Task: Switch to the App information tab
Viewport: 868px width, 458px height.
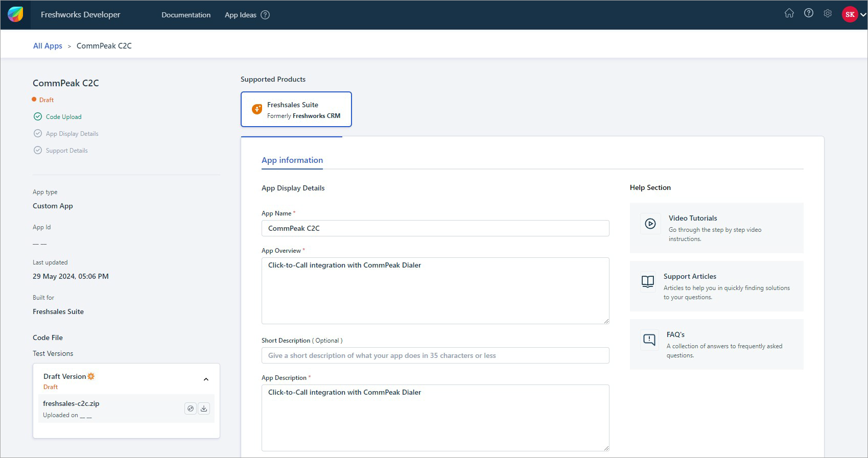Action: (292, 160)
